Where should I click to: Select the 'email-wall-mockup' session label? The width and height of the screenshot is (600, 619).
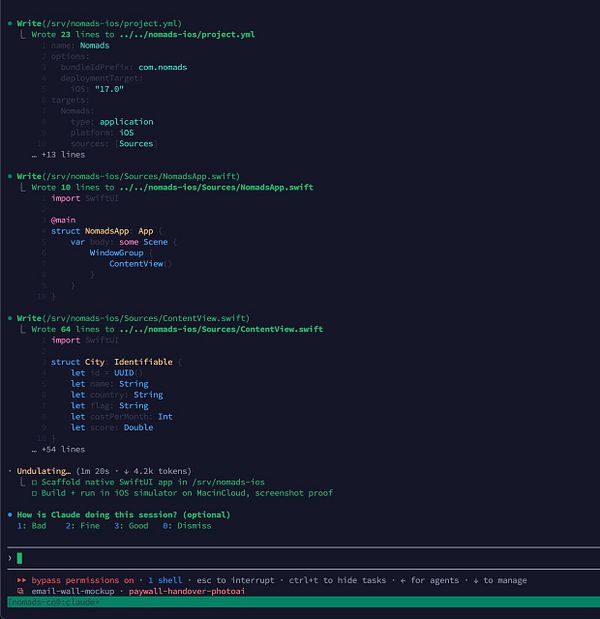73,591
